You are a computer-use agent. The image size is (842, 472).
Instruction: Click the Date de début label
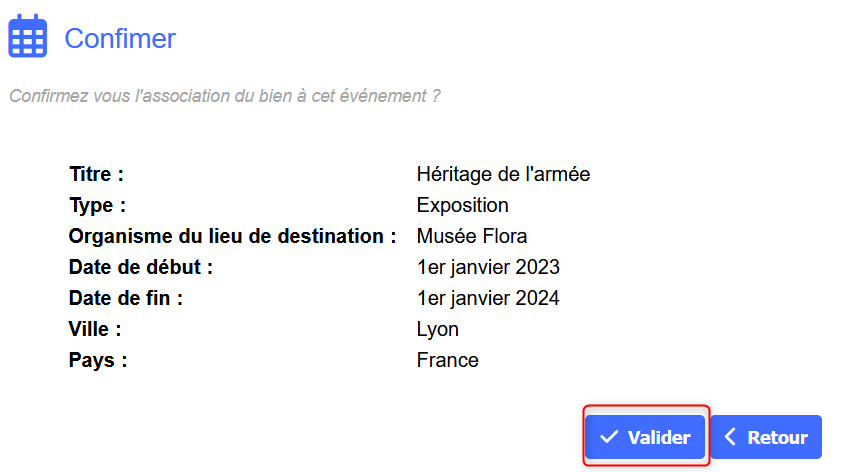click(141, 268)
